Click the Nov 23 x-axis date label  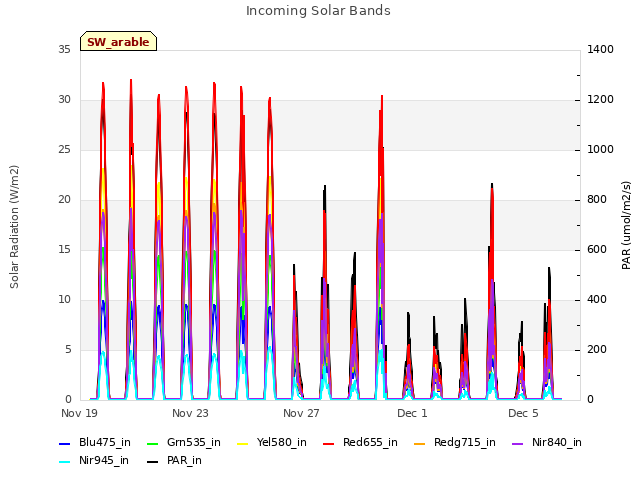(x=190, y=413)
